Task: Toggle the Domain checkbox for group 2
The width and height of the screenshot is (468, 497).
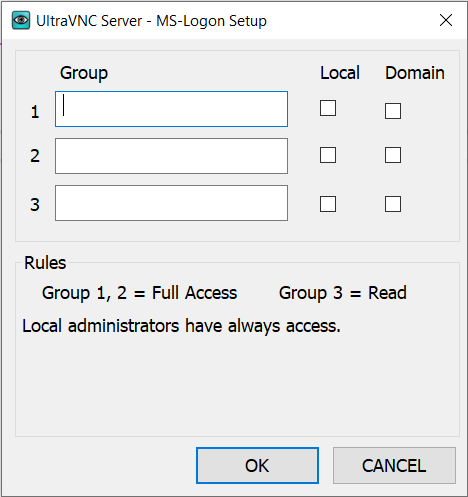Action: [x=393, y=155]
